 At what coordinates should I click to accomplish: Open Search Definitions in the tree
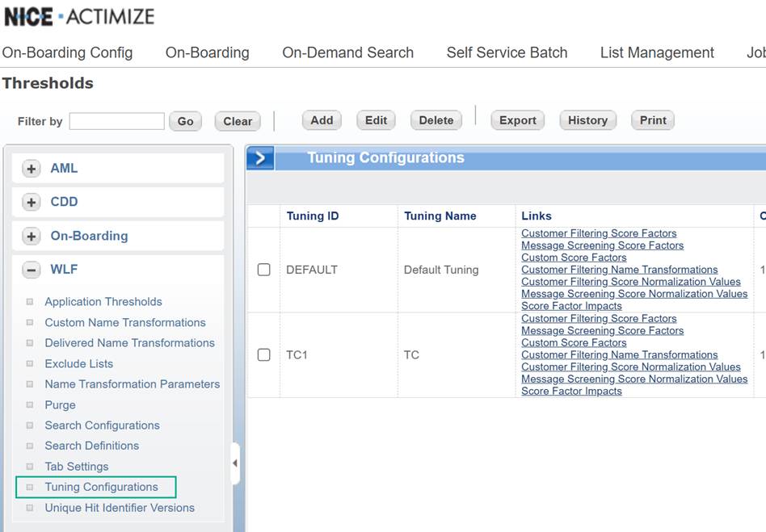92,446
